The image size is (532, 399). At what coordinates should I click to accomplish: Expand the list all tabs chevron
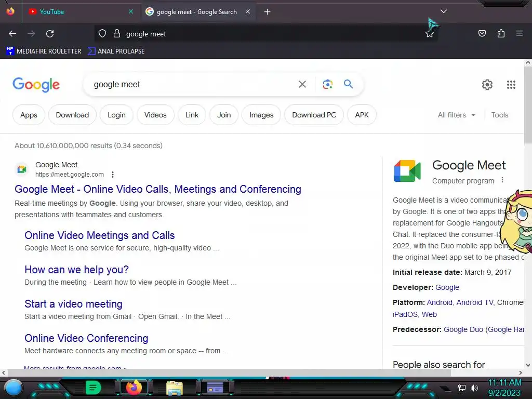pyautogui.click(x=444, y=11)
